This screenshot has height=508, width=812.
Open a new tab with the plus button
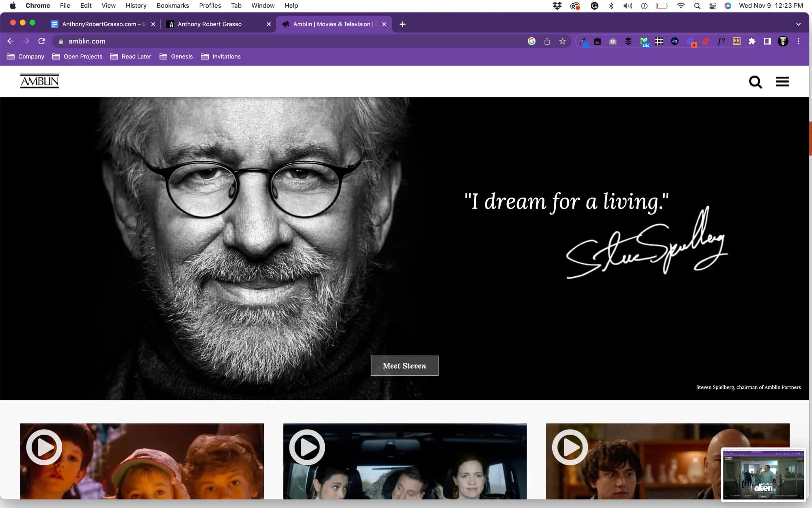point(402,24)
